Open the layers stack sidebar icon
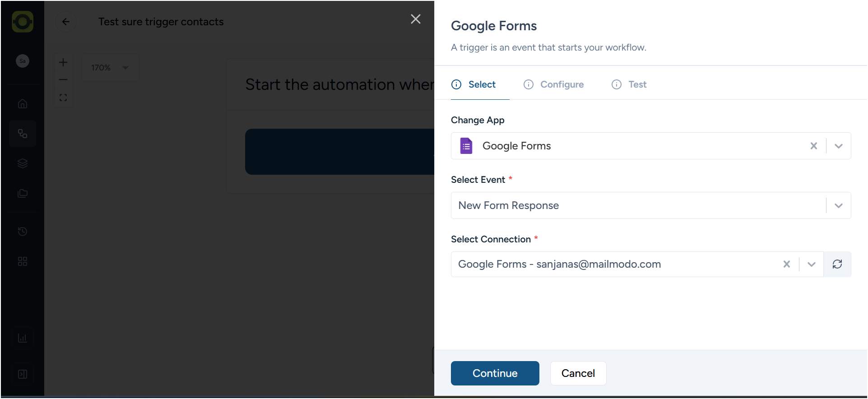Screen dimensions: 868x399 coord(23,163)
